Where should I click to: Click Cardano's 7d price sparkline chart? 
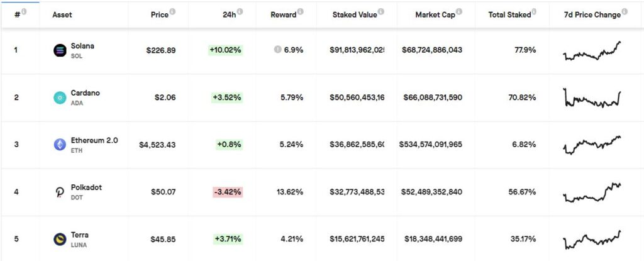(592, 98)
